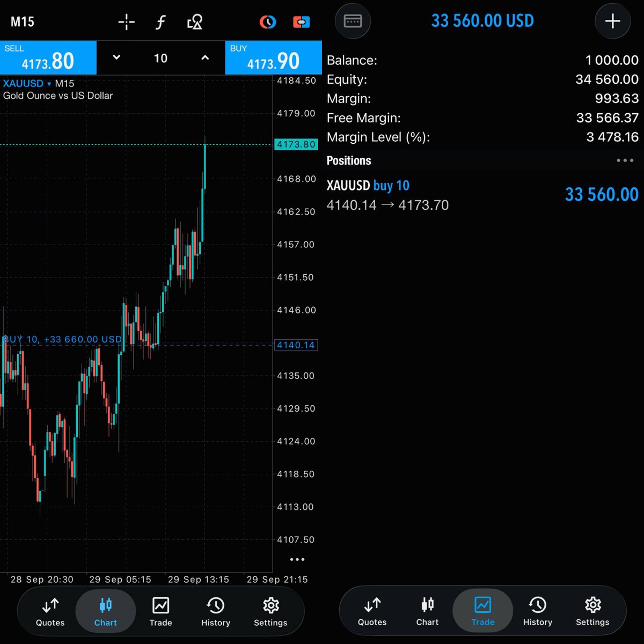Tap the red-blue rectangular trade panel icon
This screenshot has width=644, height=644.
[302, 22]
